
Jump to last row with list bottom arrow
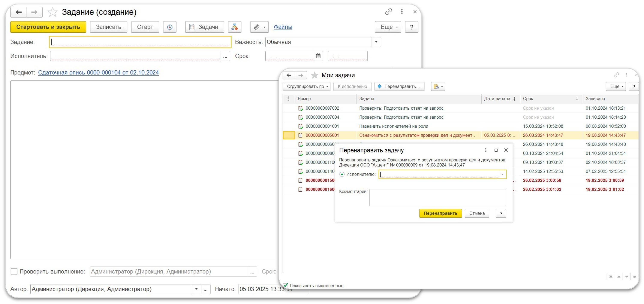click(x=635, y=277)
